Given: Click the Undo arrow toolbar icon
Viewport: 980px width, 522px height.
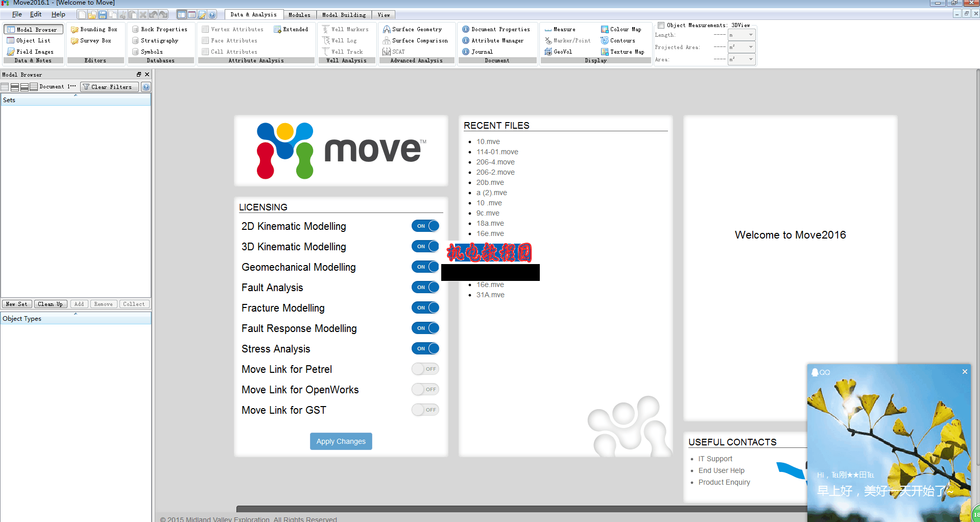Looking at the screenshot, I should [x=153, y=15].
